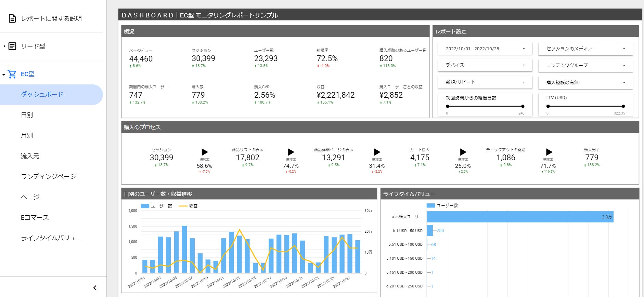
Task: Click the shopping cart icon for EC型
Action: tap(12, 74)
